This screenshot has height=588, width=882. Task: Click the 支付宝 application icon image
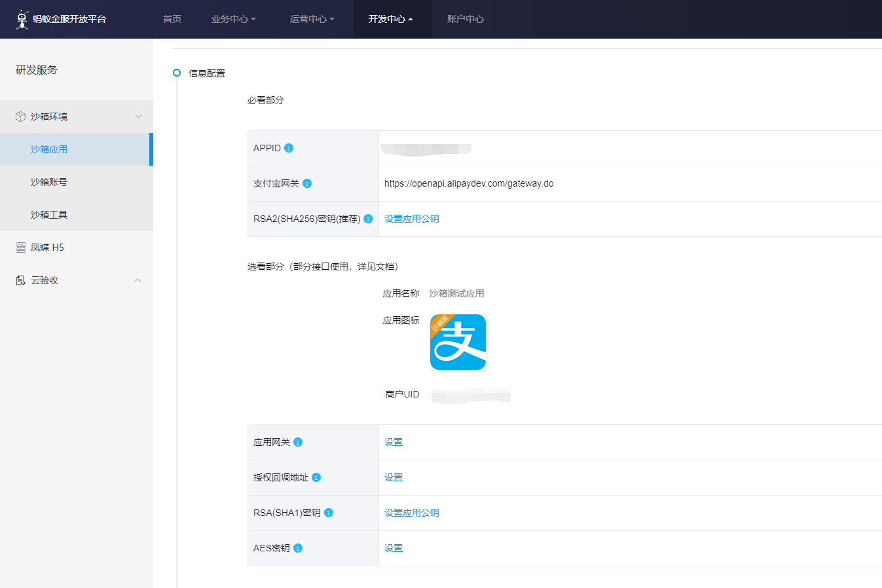click(457, 342)
